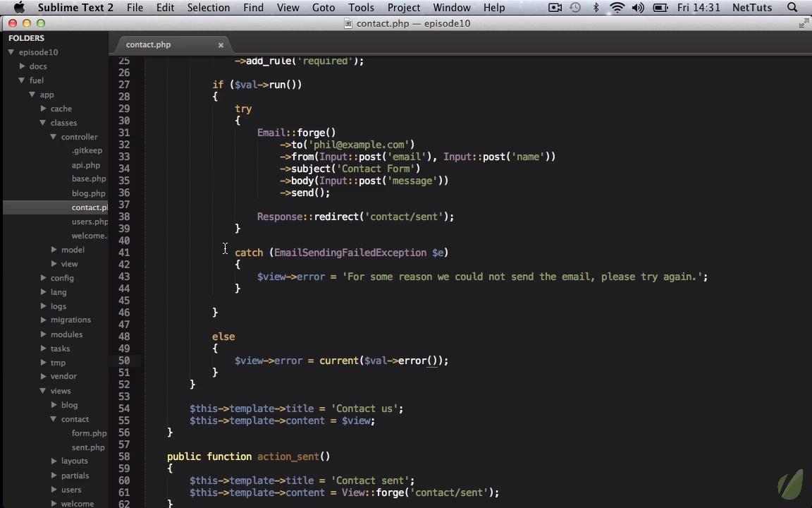812x508 pixels.
Task: Open form.php in the sidebar
Action: coord(89,433)
